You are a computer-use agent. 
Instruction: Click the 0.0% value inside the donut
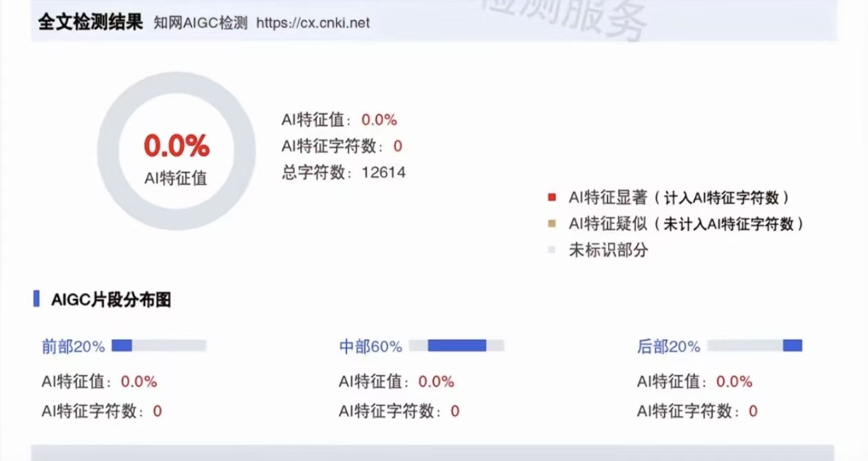coord(176,146)
